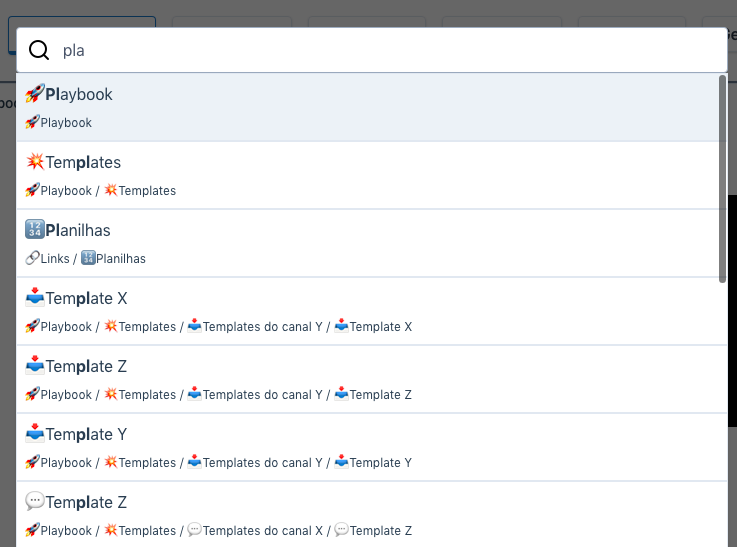The image size is (737, 547).
Task: Select the 'Links / Planilhas' breadcrumb path
Action: pos(86,258)
